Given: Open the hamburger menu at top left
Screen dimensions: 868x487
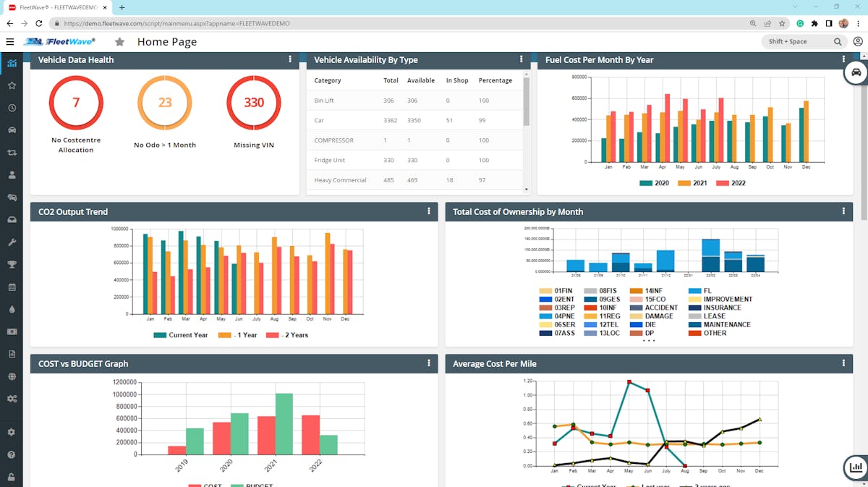Looking at the screenshot, I should (x=10, y=41).
